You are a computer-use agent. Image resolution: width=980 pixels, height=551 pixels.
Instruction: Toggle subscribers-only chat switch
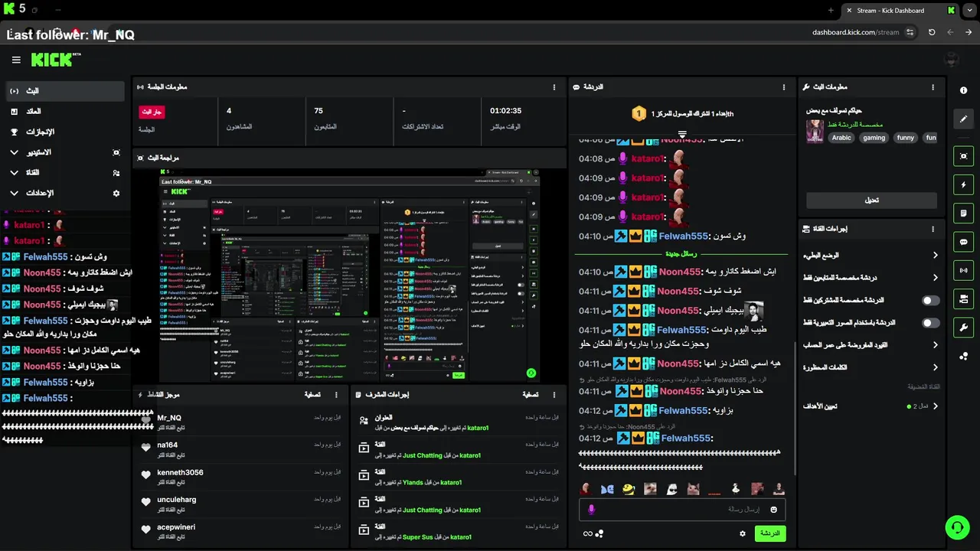[x=931, y=301]
